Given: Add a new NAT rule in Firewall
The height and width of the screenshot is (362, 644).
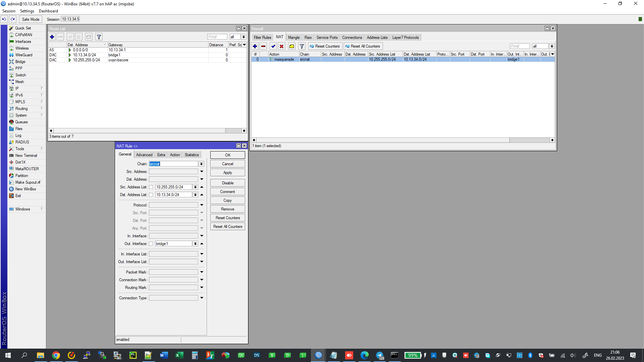Looking at the screenshot, I should point(255,46).
